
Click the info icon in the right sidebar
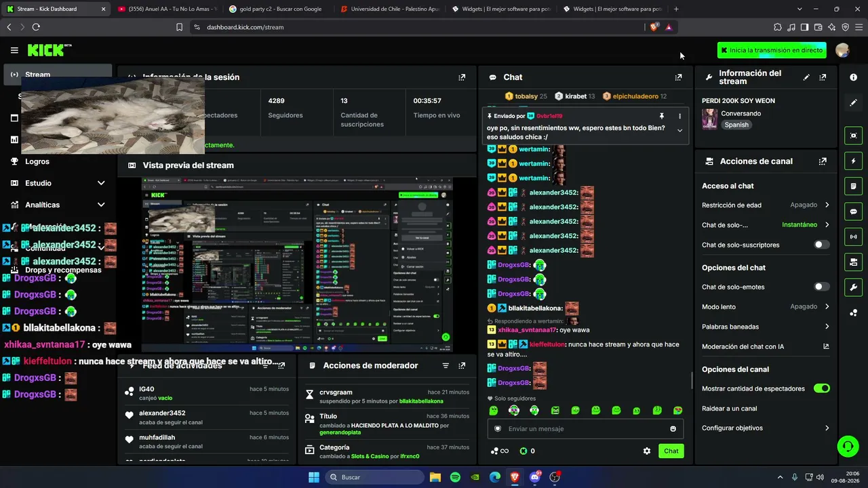click(853, 77)
